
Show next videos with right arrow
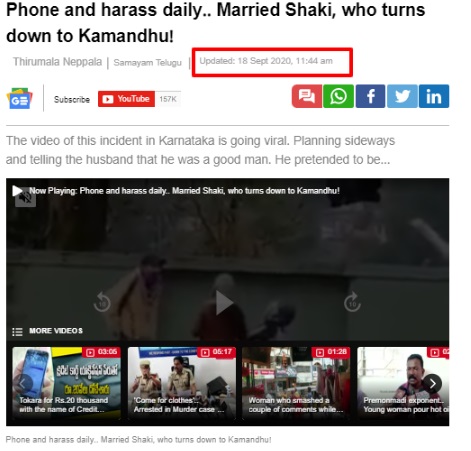point(432,384)
